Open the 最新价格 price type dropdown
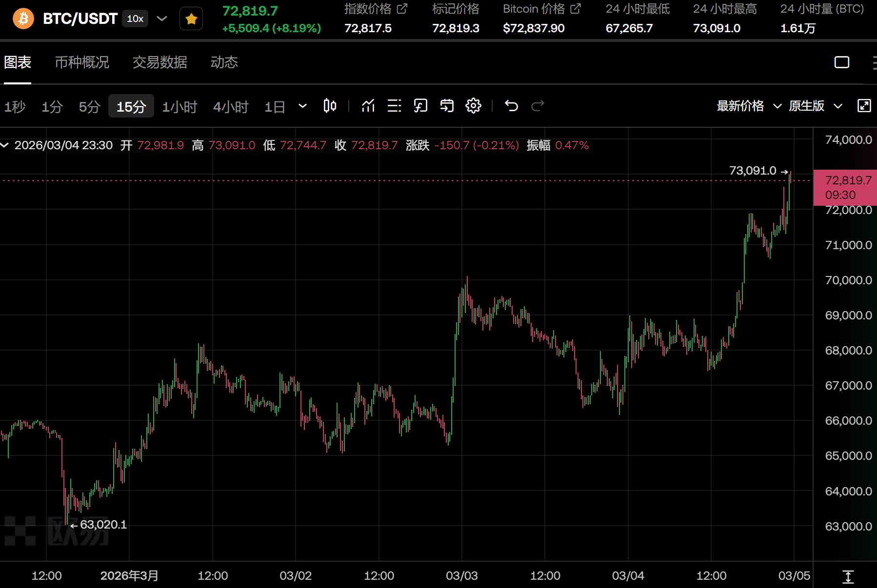 coord(749,106)
